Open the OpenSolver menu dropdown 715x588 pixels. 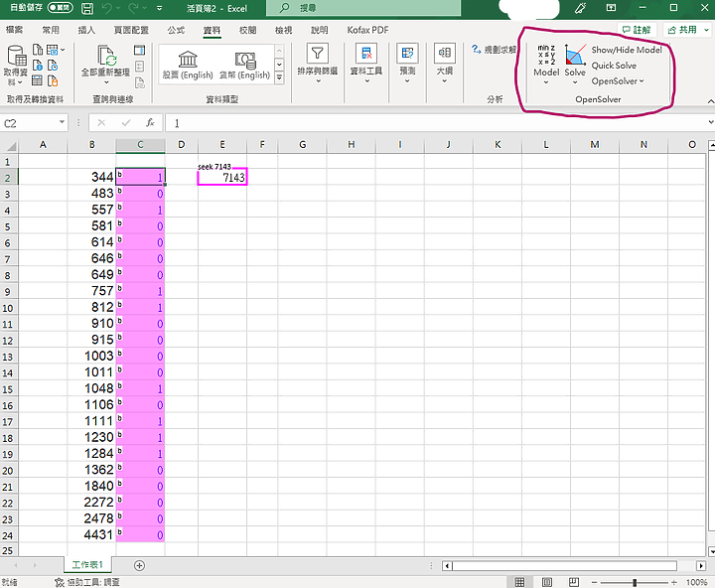coord(618,80)
